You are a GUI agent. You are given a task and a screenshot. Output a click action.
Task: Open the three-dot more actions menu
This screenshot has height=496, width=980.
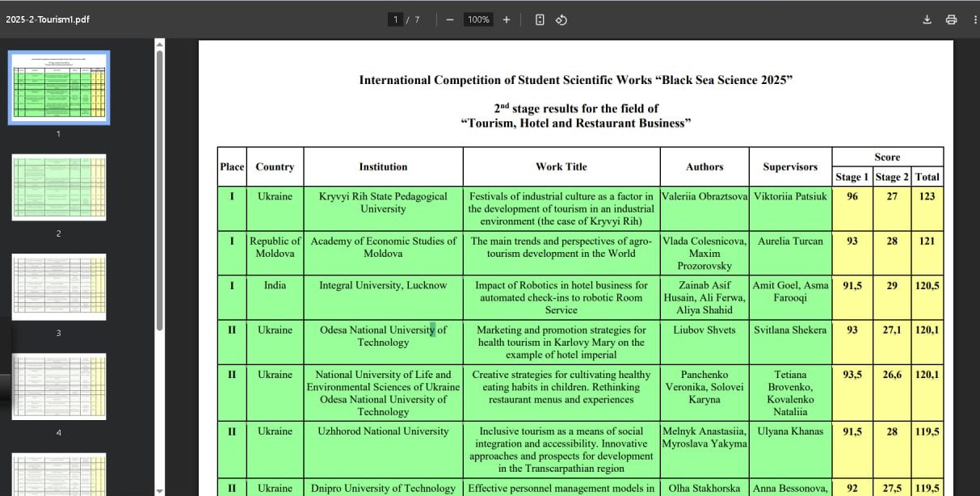(974, 19)
